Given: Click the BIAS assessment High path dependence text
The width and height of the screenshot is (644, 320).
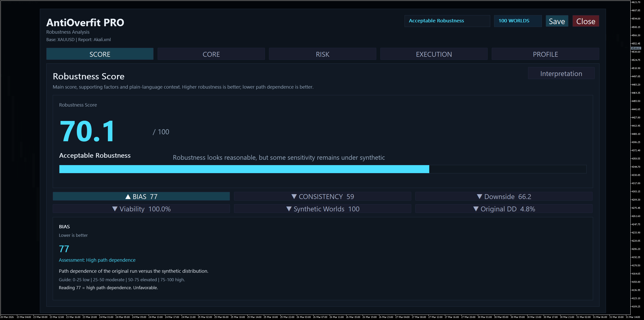Looking at the screenshot, I should [x=97, y=260].
